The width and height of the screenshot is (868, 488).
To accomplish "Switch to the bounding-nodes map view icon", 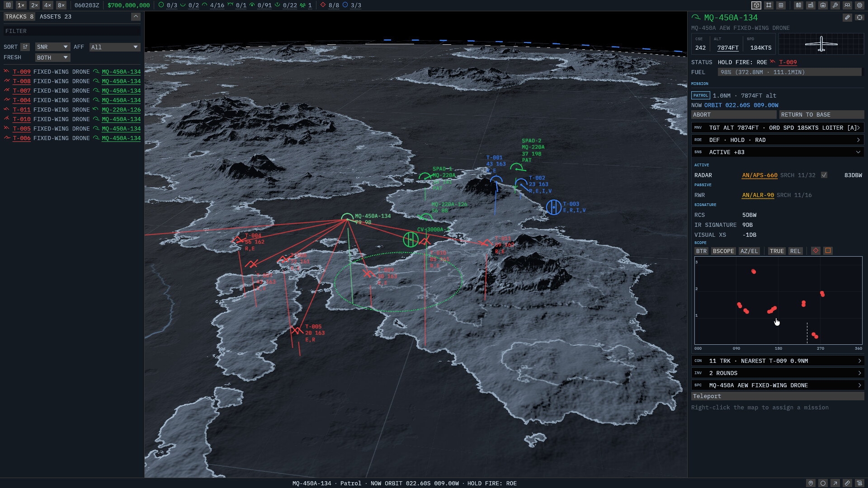I will [769, 5].
